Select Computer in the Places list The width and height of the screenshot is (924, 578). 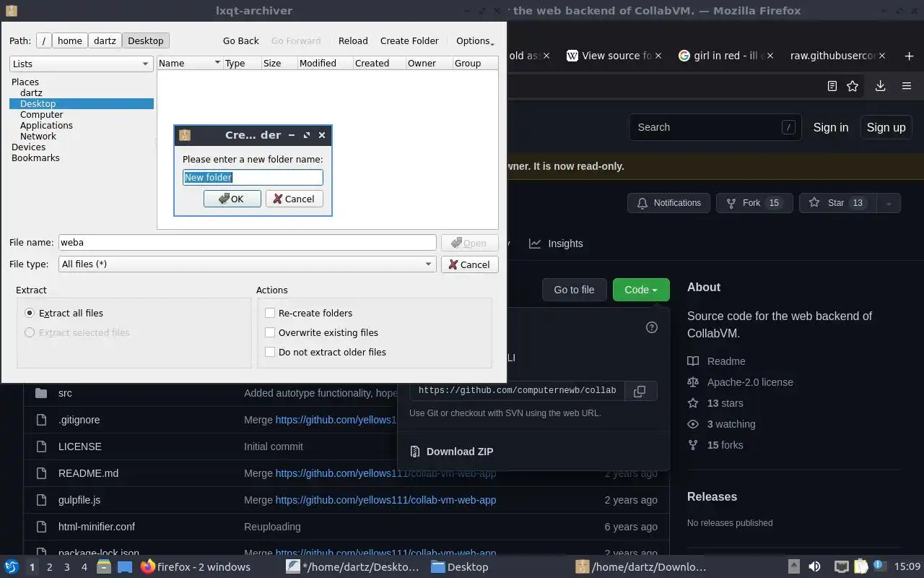click(x=41, y=114)
